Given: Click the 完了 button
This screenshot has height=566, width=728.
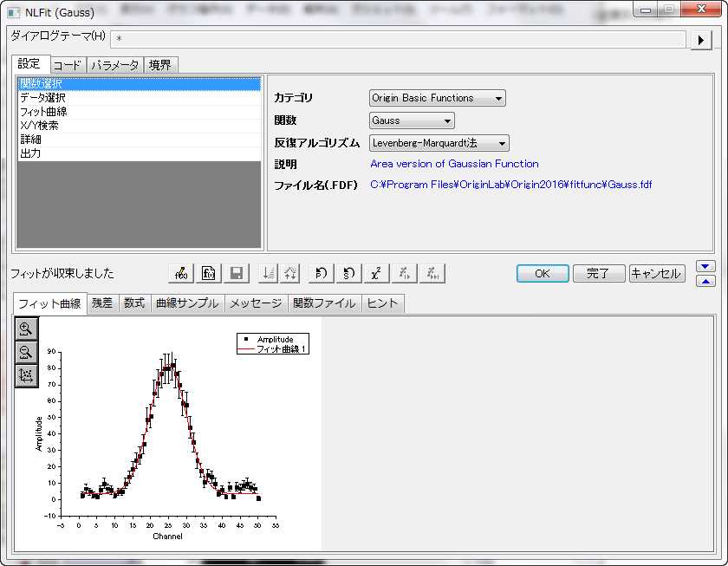Looking at the screenshot, I should pyautogui.click(x=598, y=274).
